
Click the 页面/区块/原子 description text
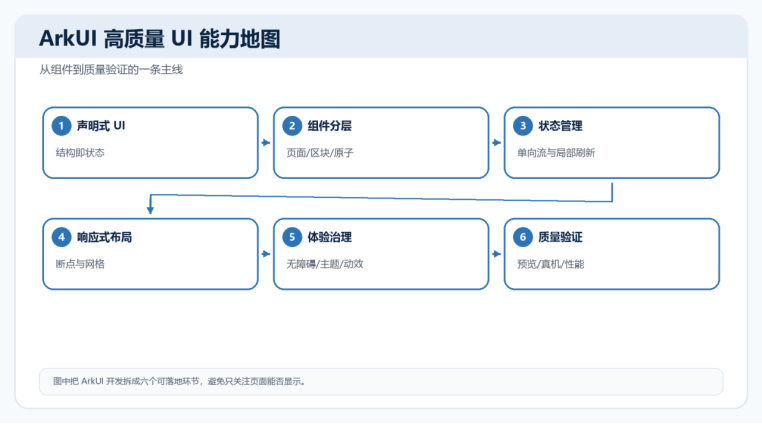320,153
